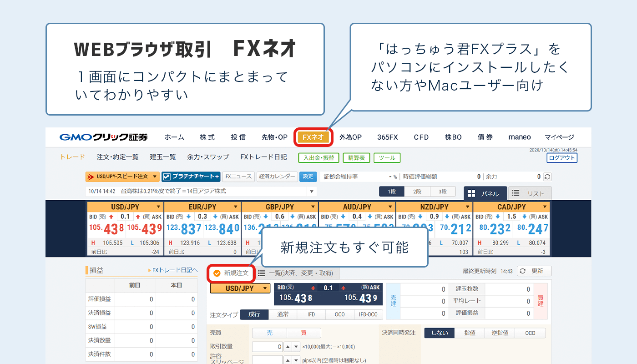The image size is (637, 364).
Task: Switch to 注文・約定一覧 sub-tab
Action: [117, 157]
